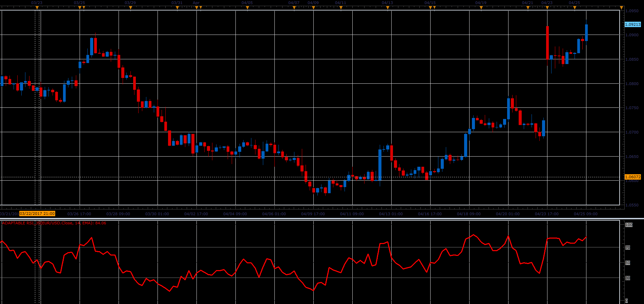Click the orange marker under 04/07
The image size is (644, 304).
[294, 8]
